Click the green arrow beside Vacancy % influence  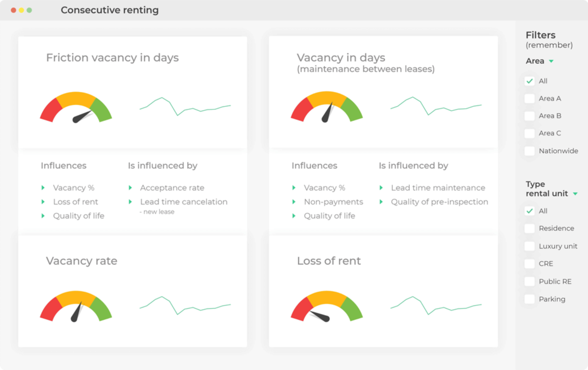coord(43,188)
